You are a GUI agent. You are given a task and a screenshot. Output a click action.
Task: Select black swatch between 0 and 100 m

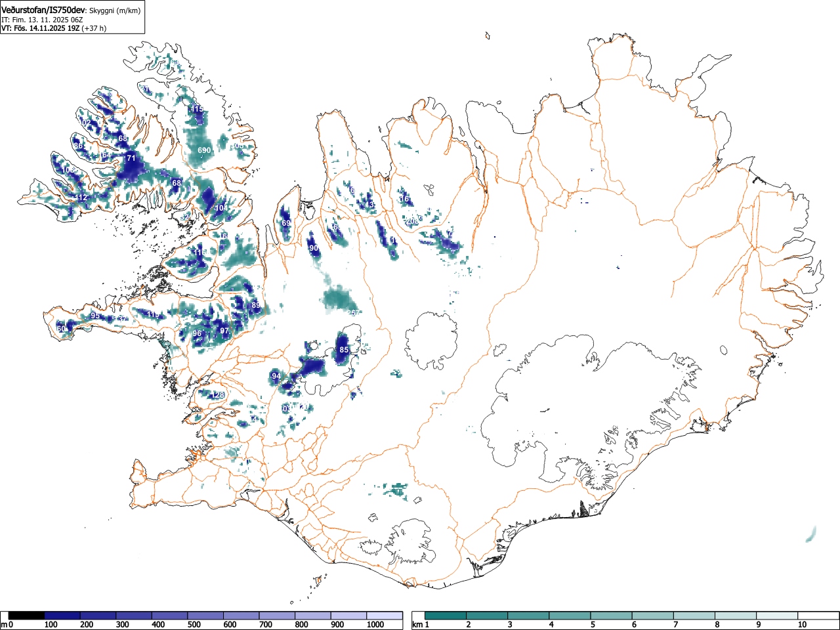(x=27, y=616)
